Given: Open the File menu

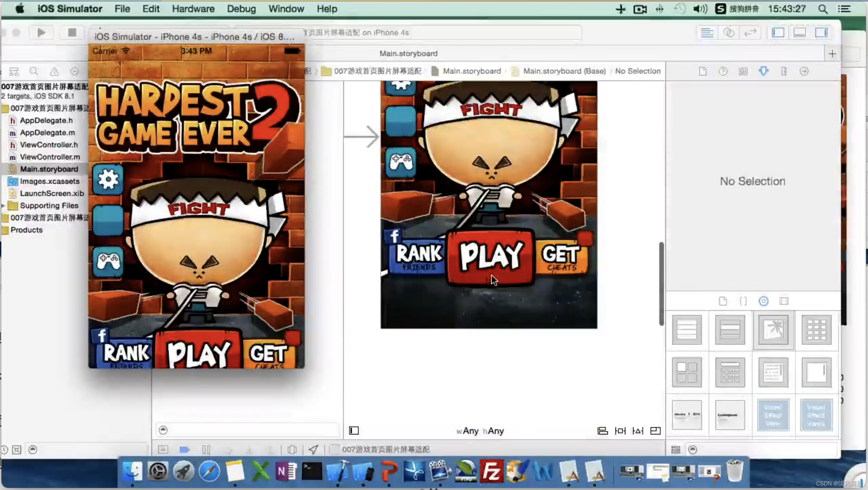Looking at the screenshot, I should pyautogui.click(x=122, y=9).
